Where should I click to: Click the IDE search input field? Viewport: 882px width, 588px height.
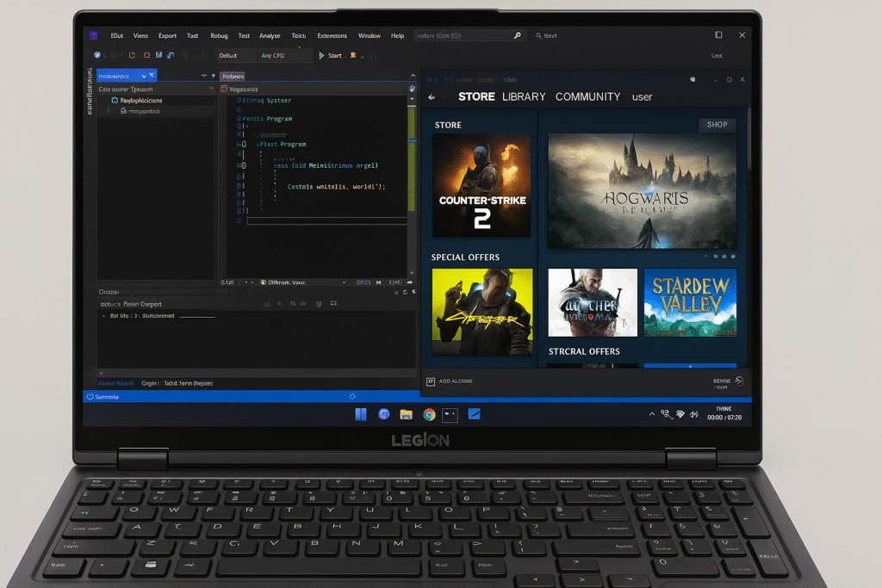click(469, 35)
